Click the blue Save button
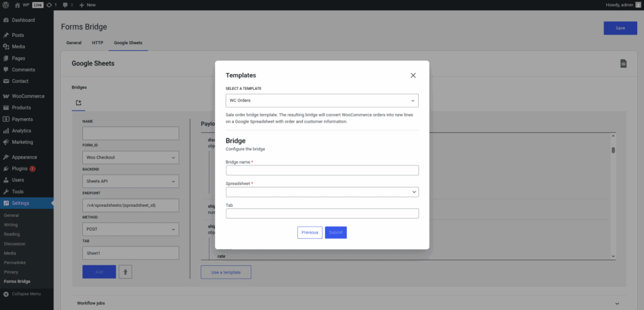This screenshot has height=310, width=644. (620, 28)
